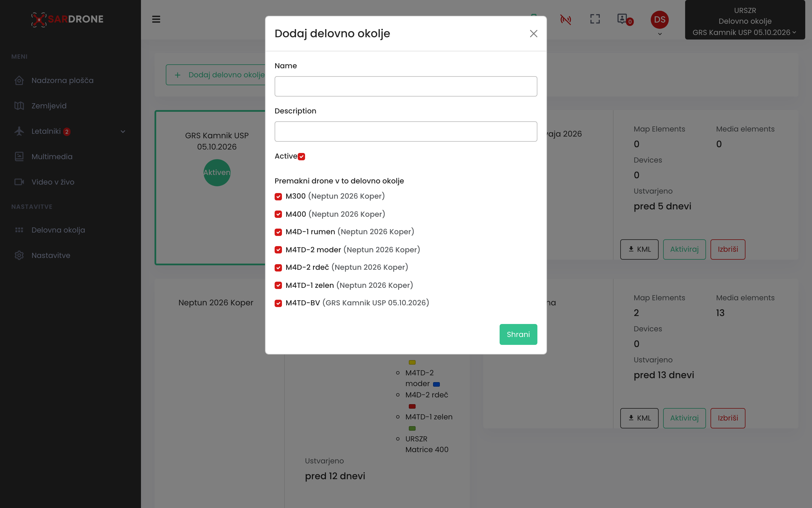Click the crossed-out signal connection icon

565,19
